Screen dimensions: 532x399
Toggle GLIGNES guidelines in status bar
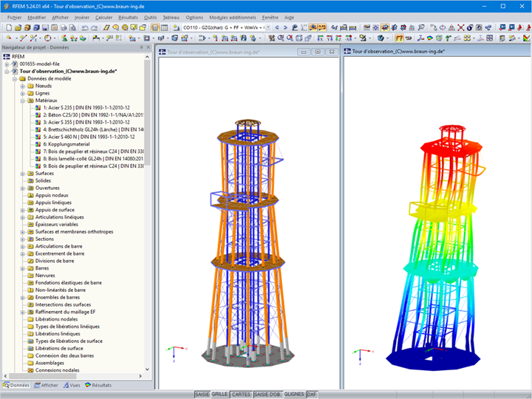click(294, 395)
